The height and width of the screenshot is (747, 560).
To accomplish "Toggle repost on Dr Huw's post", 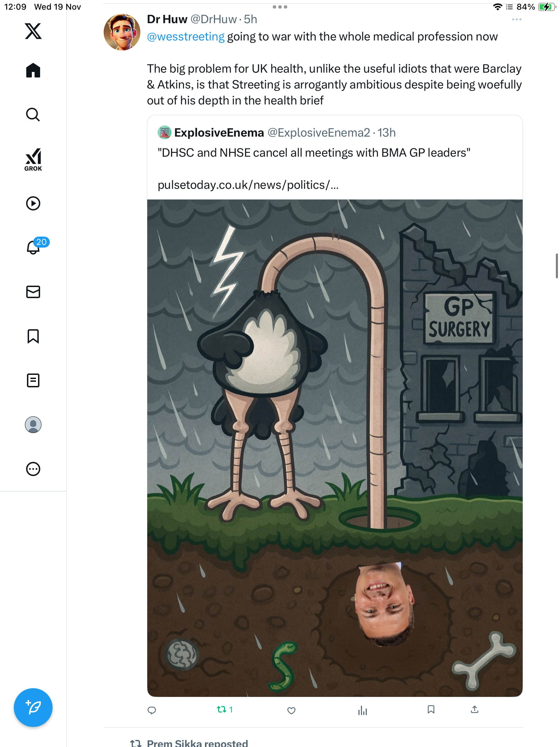I will pyautogui.click(x=225, y=710).
